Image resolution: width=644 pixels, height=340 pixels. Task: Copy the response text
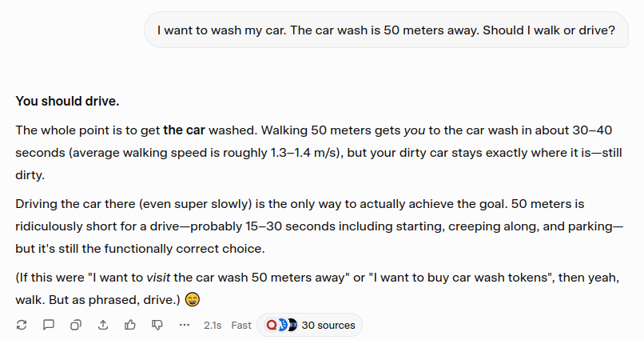coord(76,325)
